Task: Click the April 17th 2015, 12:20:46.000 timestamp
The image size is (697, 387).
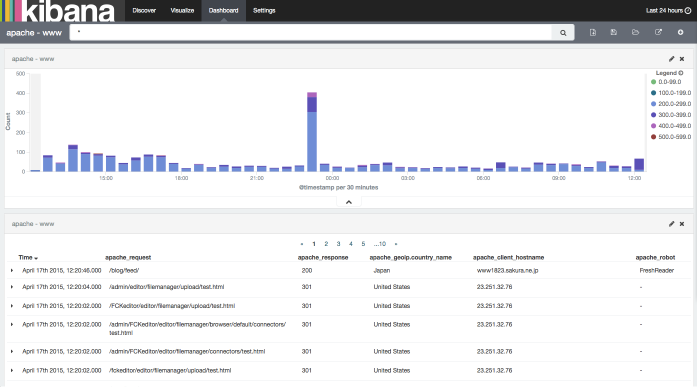Action: click(62, 270)
